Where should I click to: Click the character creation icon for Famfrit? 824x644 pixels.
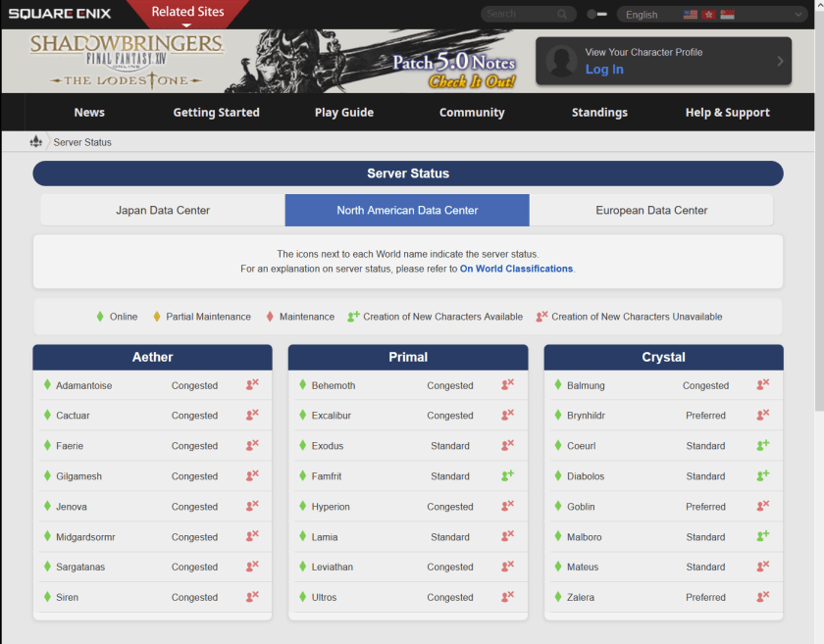tap(507, 475)
